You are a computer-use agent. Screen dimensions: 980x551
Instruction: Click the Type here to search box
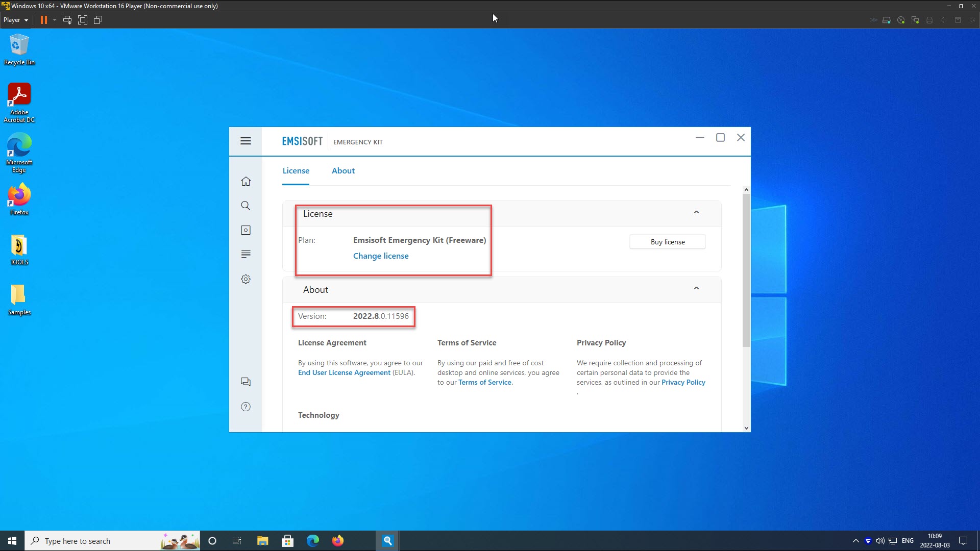coord(112,541)
